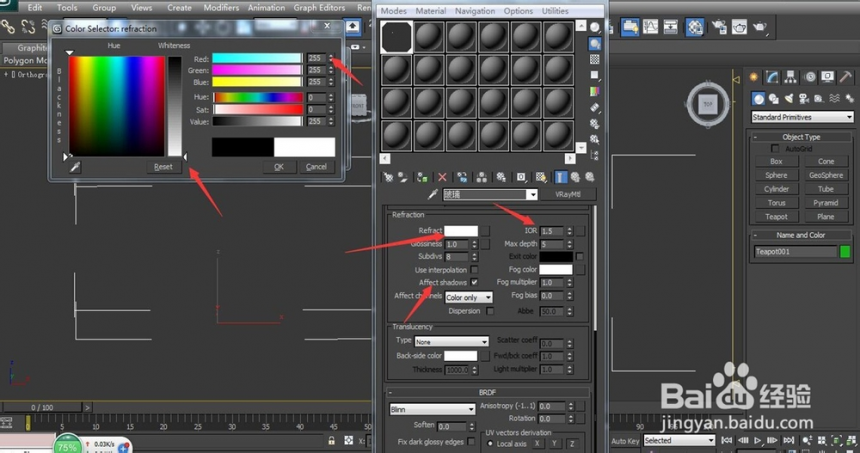Click Sample Type sphere icon beside material slots

click(595, 27)
